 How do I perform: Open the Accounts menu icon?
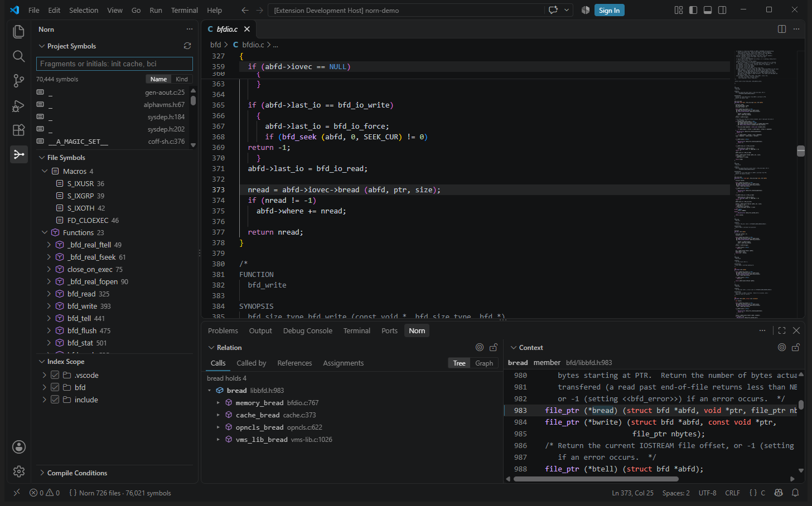[x=19, y=447]
